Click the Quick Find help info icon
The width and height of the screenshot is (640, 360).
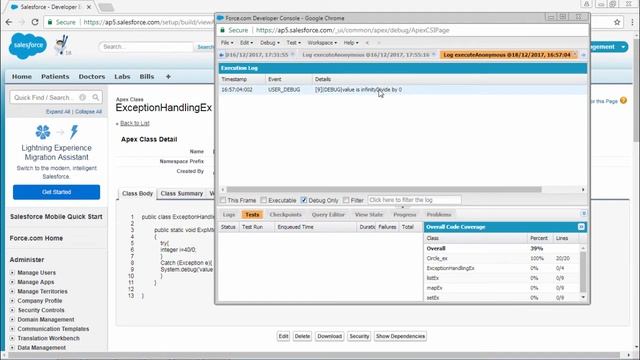click(83, 97)
